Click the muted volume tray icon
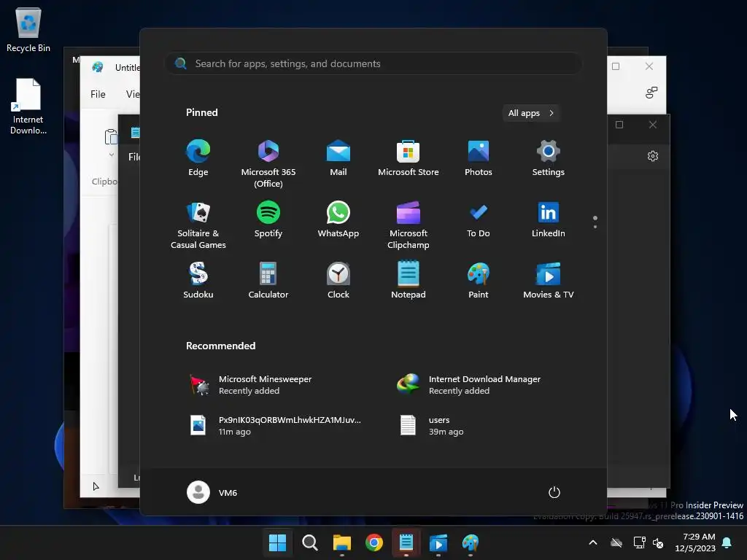The height and width of the screenshot is (560, 747). (x=658, y=542)
